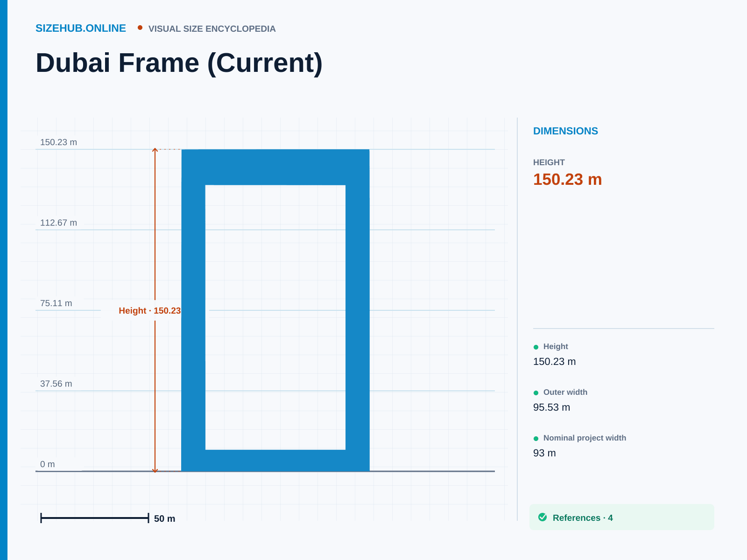747x560 pixels.
Task: Open the SIZEHUB.ONLINE site link
Action: (81, 28)
